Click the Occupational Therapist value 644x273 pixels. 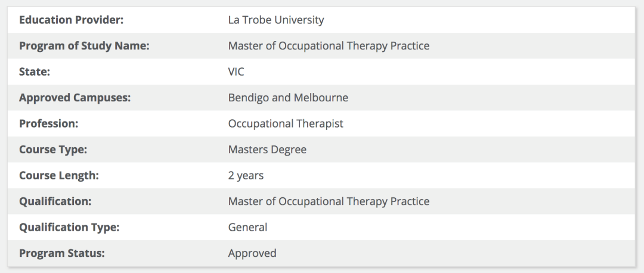pyautogui.click(x=286, y=124)
